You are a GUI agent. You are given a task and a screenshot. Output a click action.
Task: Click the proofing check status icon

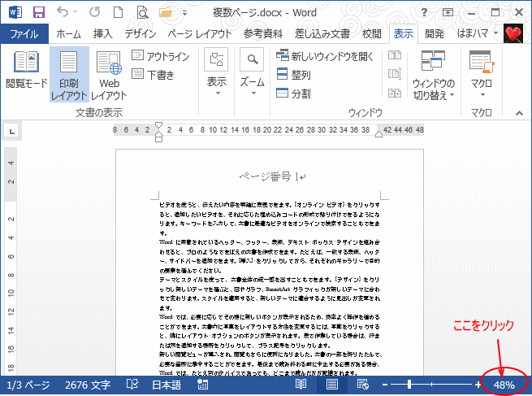coord(132,385)
